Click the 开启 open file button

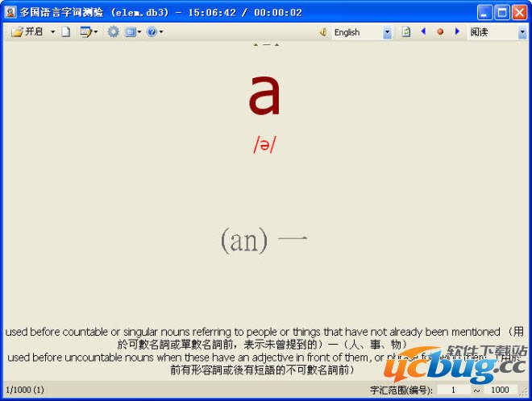click(x=27, y=32)
